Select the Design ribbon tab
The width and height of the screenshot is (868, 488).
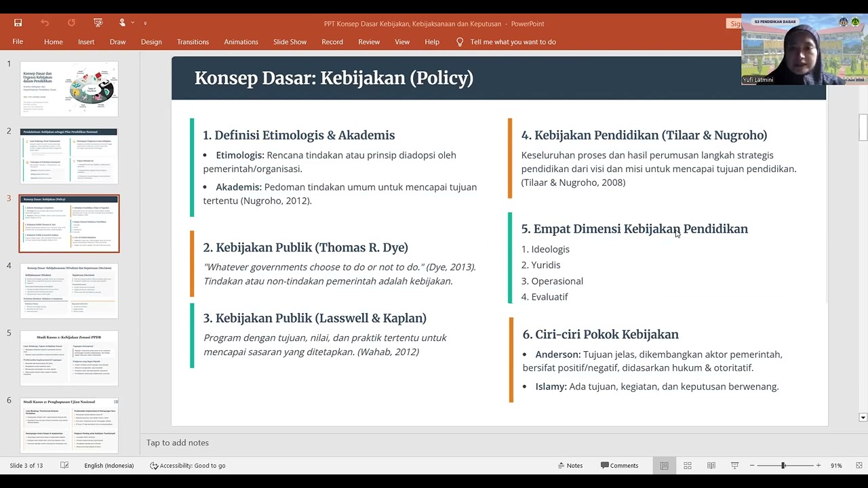[151, 42]
